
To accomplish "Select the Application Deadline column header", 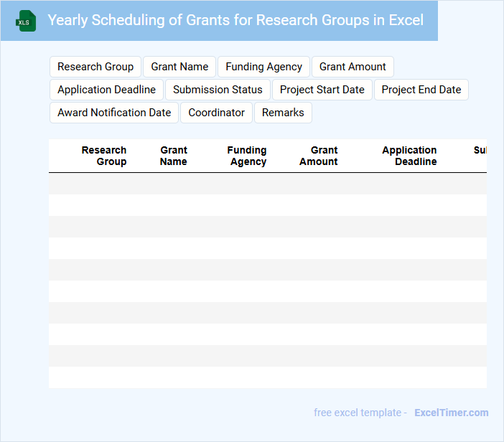I will point(409,156).
